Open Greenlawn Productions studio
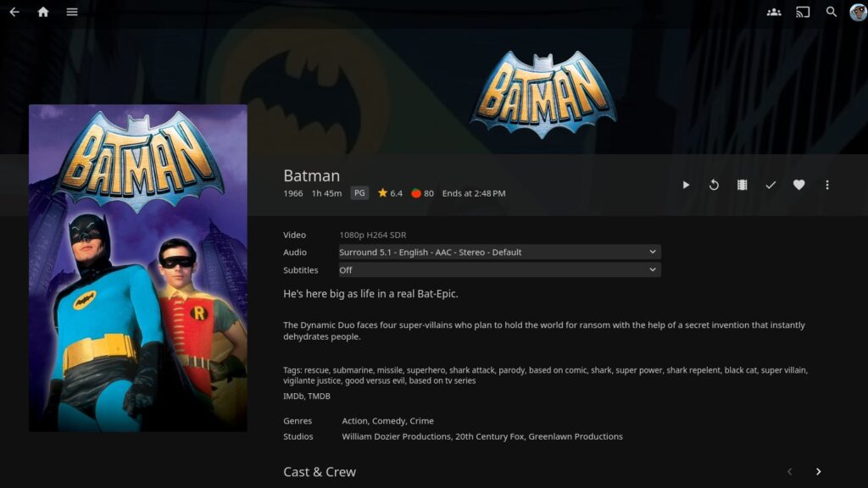Image resolution: width=868 pixels, height=488 pixels. click(576, 436)
